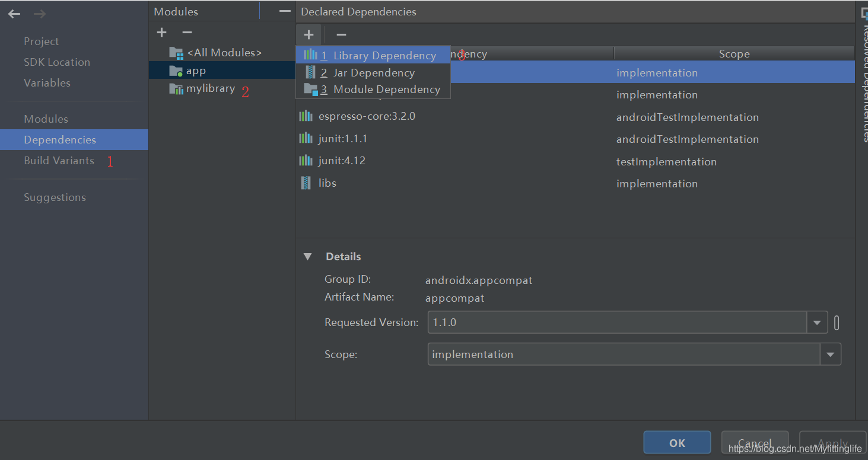
Task: Click implementation scope of libs row
Action: [657, 183]
